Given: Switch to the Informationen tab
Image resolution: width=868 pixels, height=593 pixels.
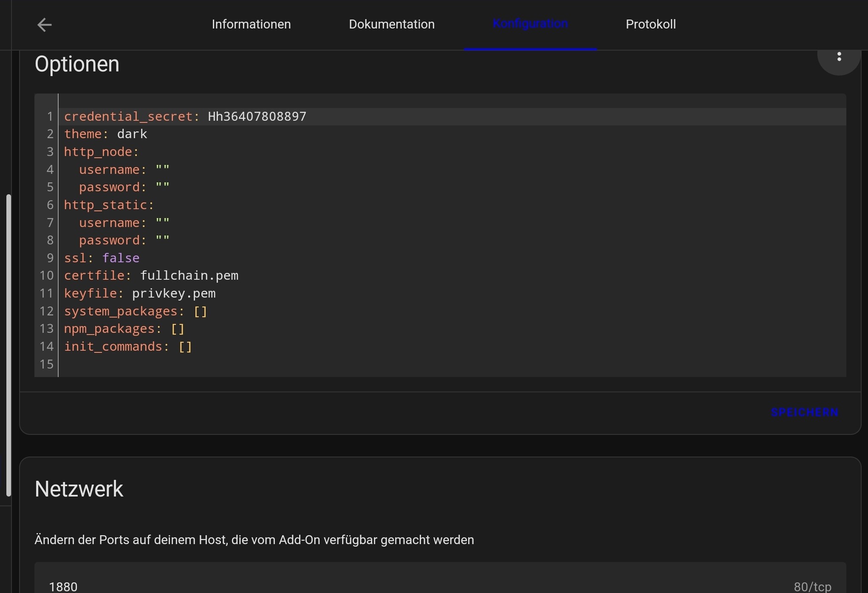Looking at the screenshot, I should coord(251,24).
